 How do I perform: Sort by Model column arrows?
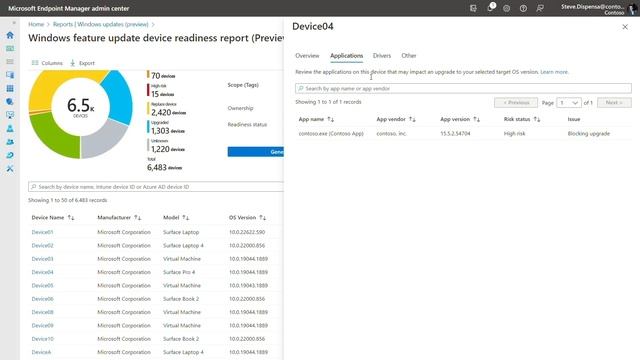coord(186,218)
